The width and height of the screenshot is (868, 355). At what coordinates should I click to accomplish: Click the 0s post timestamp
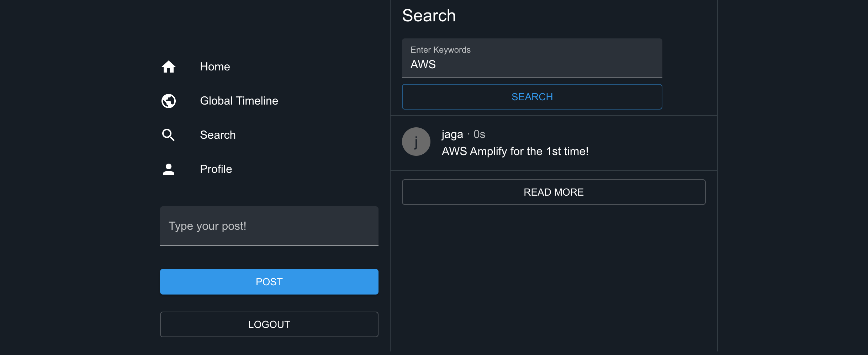pyautogui.click(x=479, y=134)
